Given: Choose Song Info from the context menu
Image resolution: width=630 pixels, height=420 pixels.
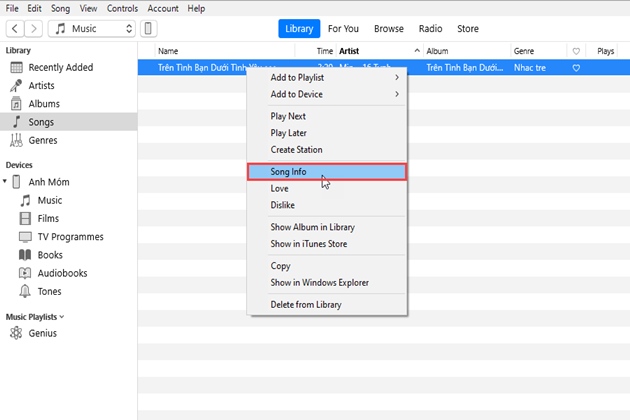Looking at the screenshot, I should click(x=326, y=172).
